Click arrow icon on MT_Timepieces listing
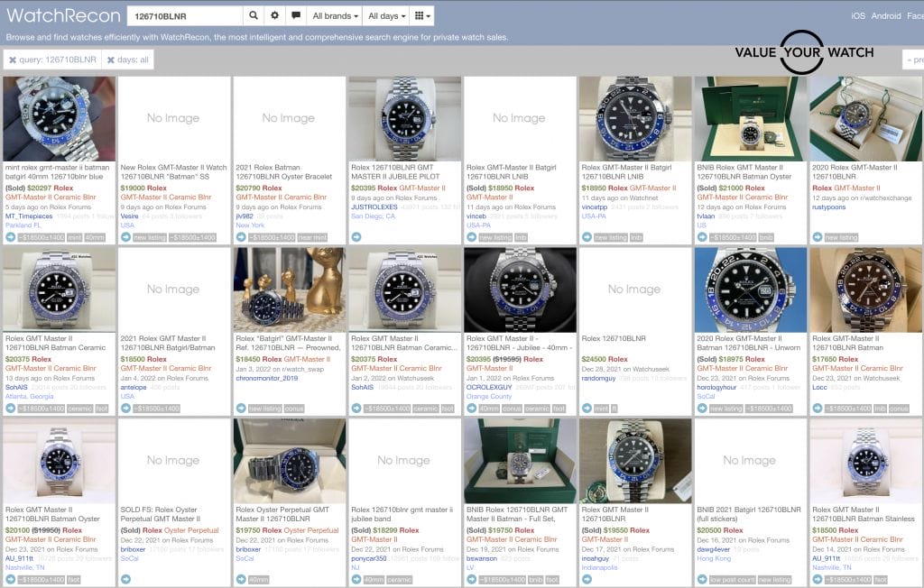924x588 pixels. pyautogui.click(x=10, y=237)
